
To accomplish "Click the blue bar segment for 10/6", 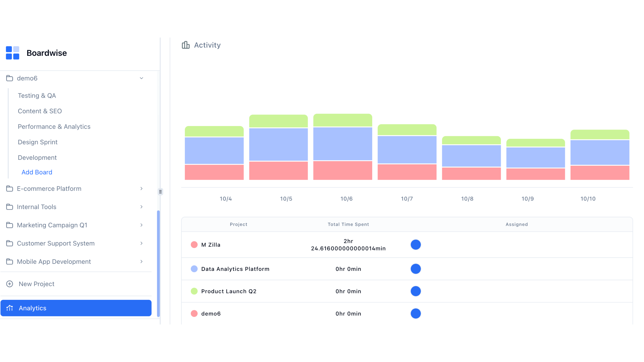I will (342, 144).
